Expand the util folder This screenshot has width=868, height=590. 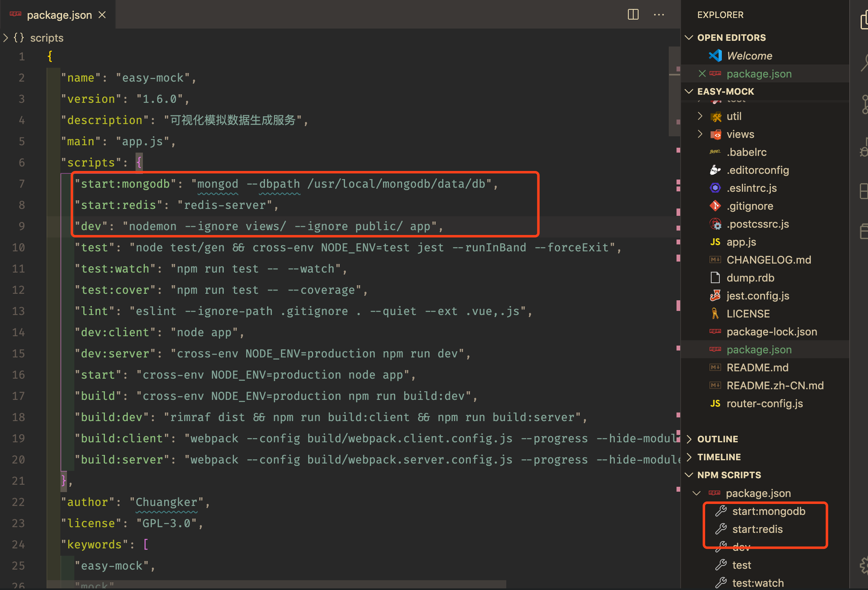(x=700, y=116)
